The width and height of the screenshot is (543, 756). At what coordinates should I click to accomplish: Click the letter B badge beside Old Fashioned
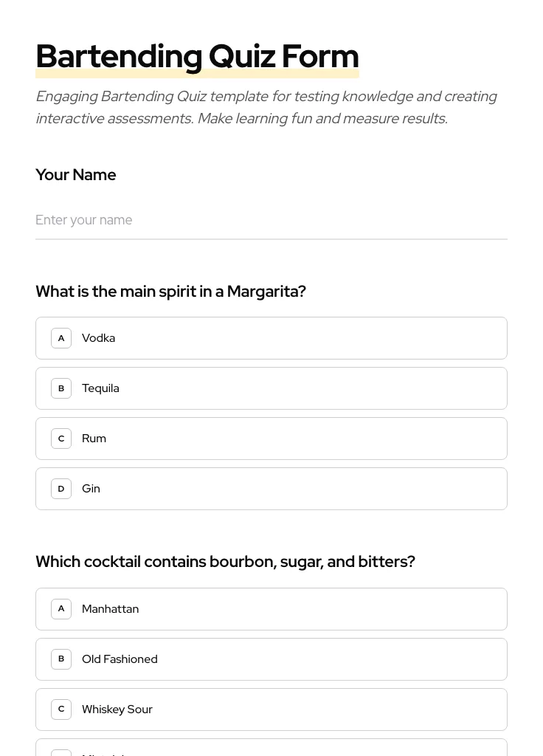click(61, 659)
